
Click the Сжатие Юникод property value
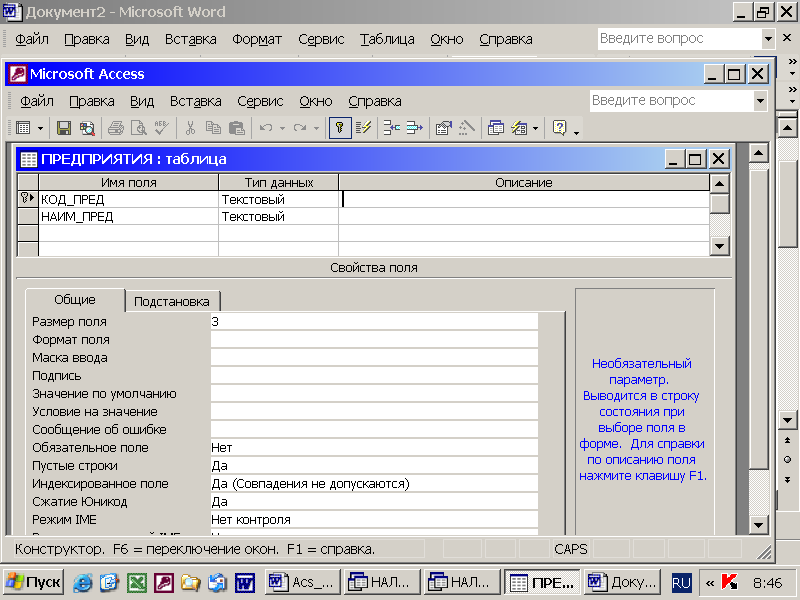(x=374, y=502)
